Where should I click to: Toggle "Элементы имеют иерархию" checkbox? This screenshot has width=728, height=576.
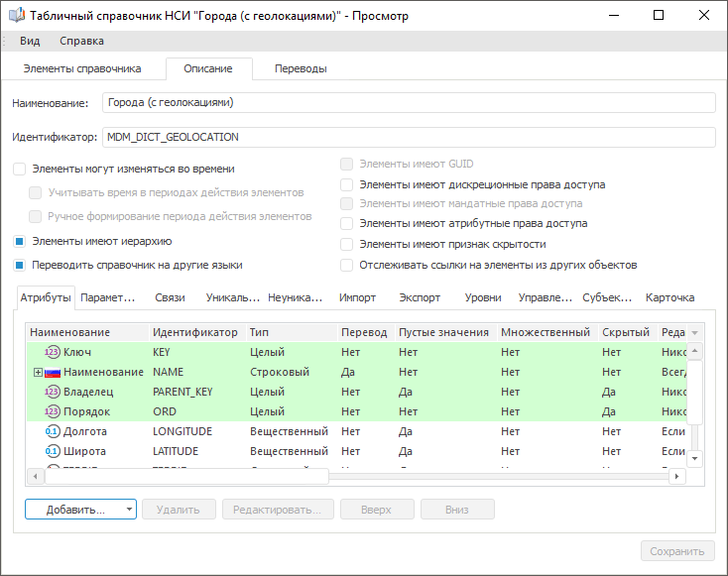click(20, 241)
